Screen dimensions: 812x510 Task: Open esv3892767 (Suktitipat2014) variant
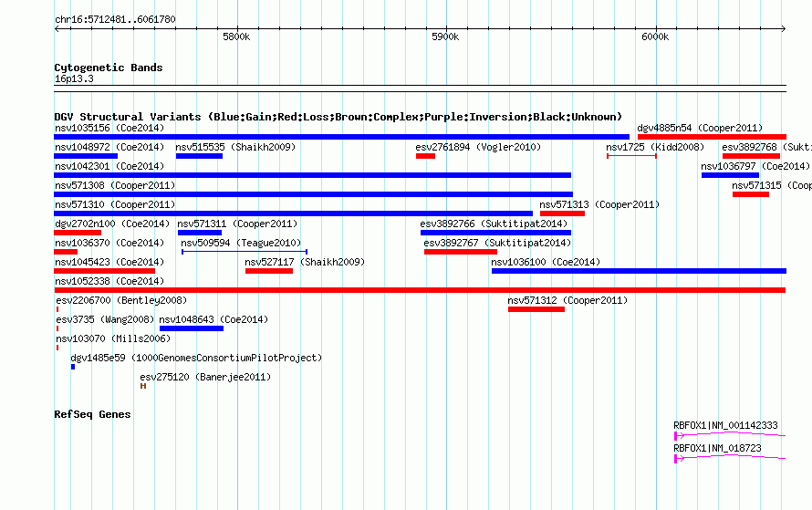497,243
